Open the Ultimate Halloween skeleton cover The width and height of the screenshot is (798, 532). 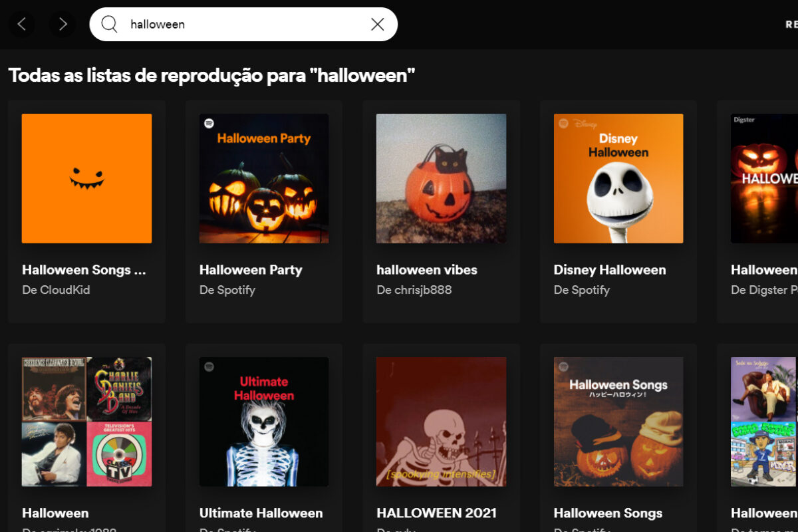[264, 422]
